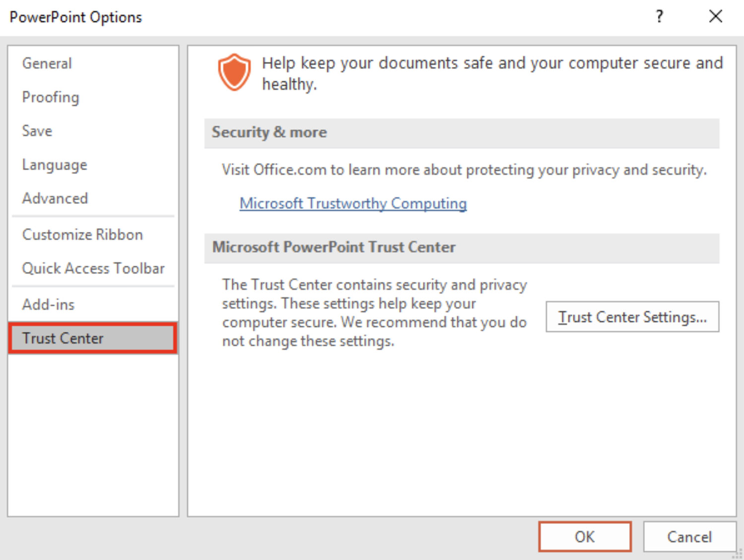The width and height of the screenshot is (744, 560).
Task: Switch to Advanced options
Action: (93, 198)
